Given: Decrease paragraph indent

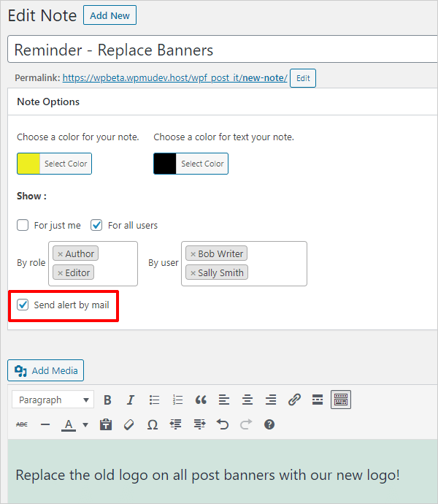Looking at the screenshot, I should click(176, 424).
